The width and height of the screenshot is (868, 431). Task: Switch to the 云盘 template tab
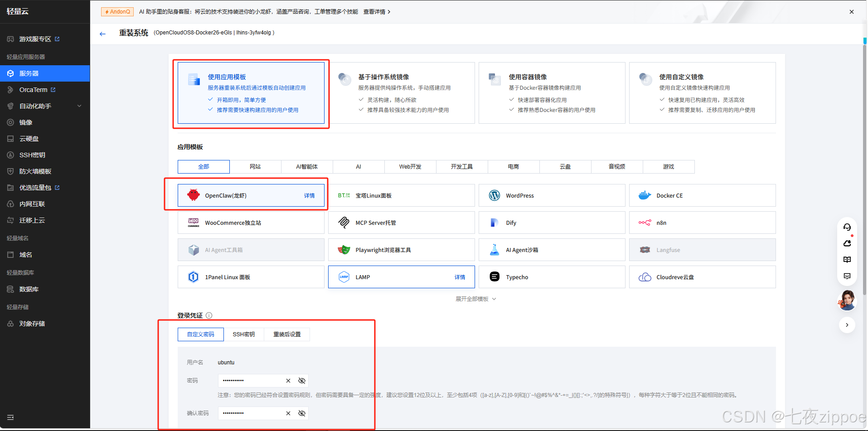[x=565, y=167]
